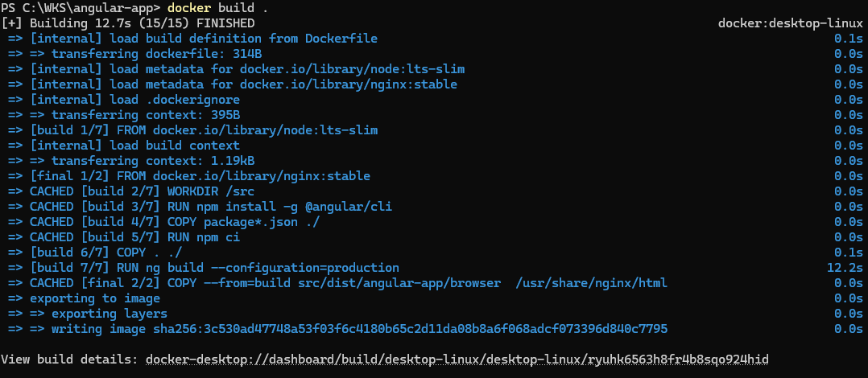The image size is (868, 378).
Task: Click the node:lts-slim metadata line
Action: tap(236, 70)
